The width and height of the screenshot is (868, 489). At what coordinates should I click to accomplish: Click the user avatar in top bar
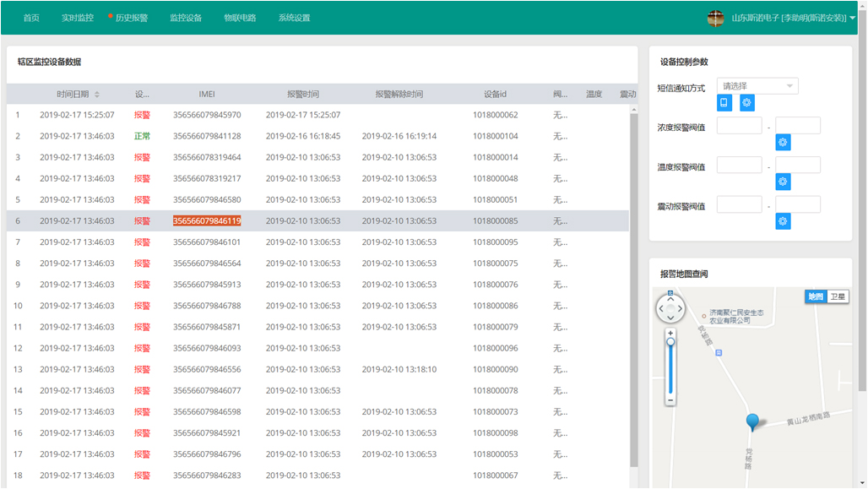point(715,18)
